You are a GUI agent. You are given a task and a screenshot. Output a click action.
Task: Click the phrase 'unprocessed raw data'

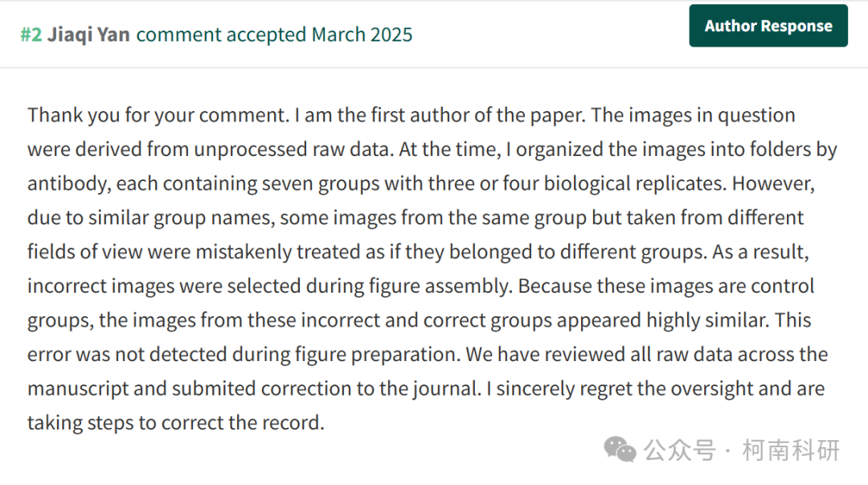(x=292, y=150)
